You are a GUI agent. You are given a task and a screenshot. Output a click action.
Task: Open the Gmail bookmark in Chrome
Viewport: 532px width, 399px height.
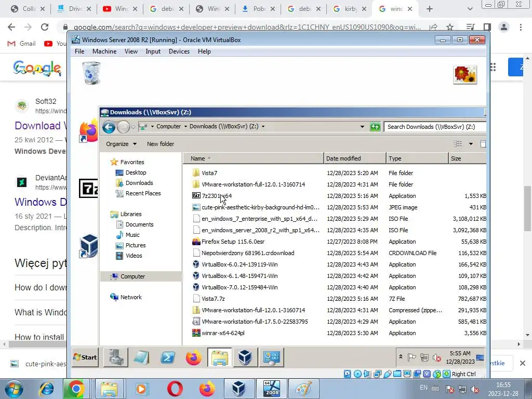pyautogui.click(x=21, y=44)
